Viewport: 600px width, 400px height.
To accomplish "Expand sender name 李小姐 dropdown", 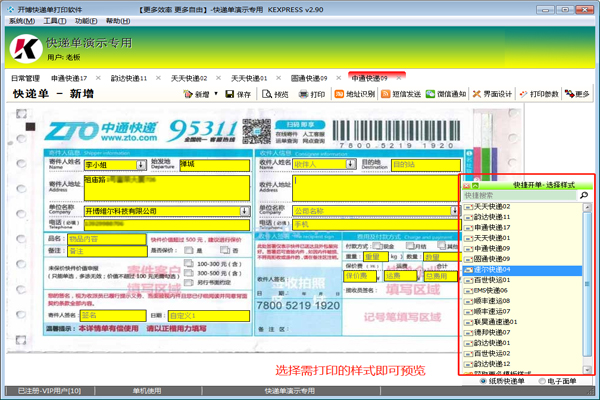I will click(141, 165).
